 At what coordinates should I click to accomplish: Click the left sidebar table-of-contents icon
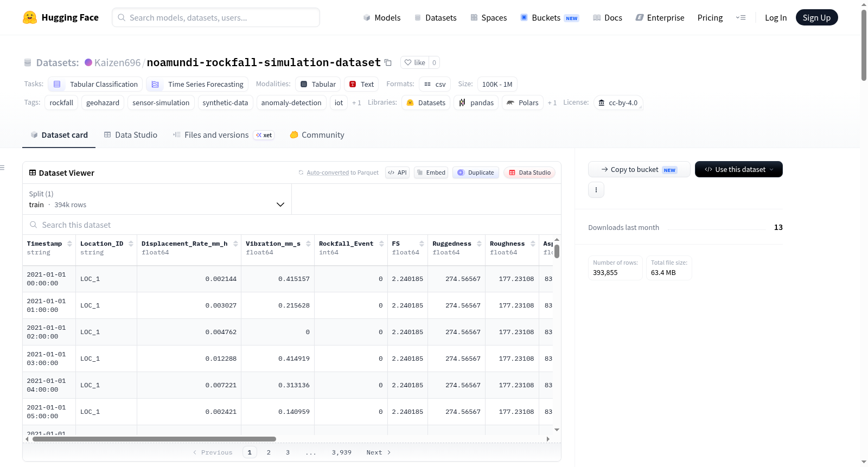click(x=3, y=168)
